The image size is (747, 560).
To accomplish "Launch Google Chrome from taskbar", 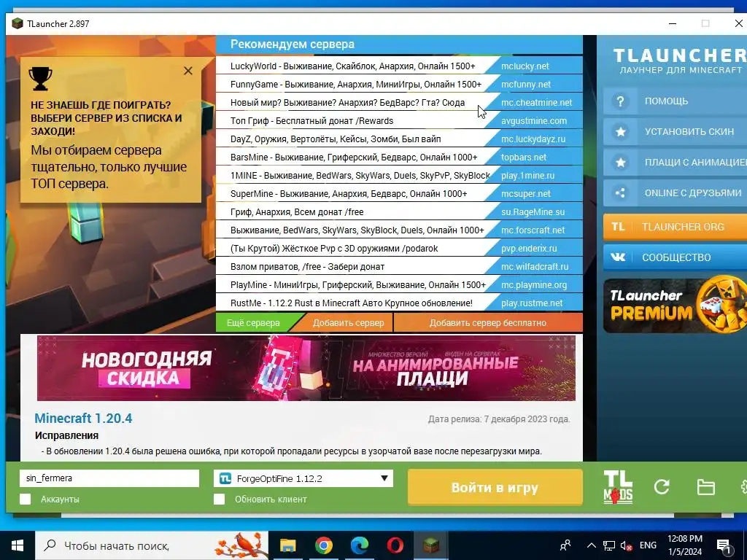I will (x=323, y=545).
